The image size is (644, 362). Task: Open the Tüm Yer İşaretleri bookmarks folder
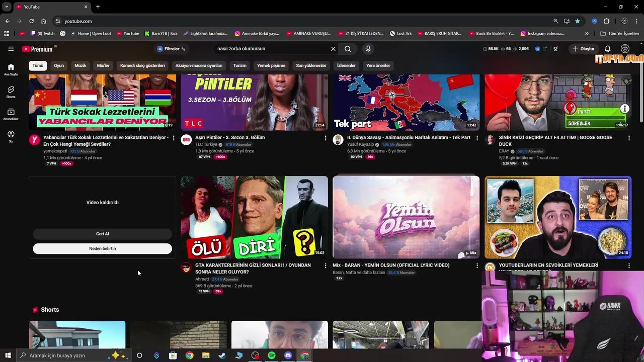[x=620, y=34]
